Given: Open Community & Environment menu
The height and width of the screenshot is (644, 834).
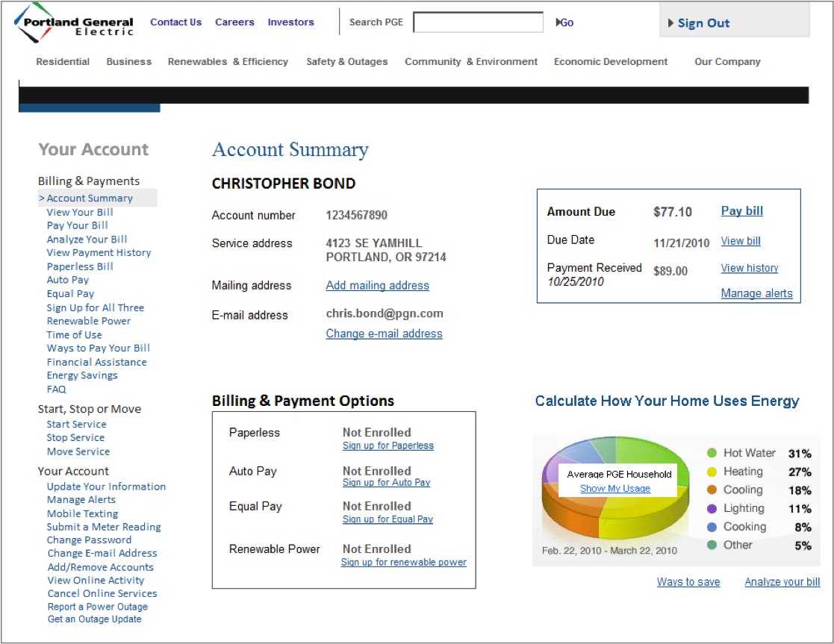Looking at the screenshot, I should [x=471, y=62].
